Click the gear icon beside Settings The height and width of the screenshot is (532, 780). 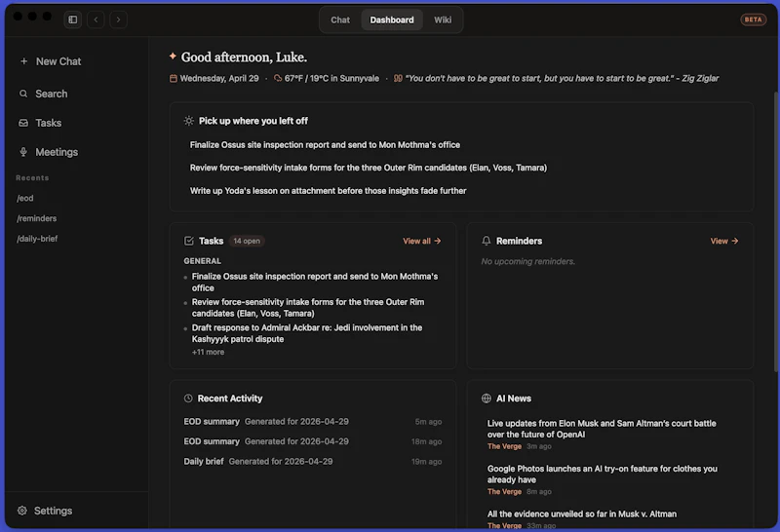(x=21, y=511)
